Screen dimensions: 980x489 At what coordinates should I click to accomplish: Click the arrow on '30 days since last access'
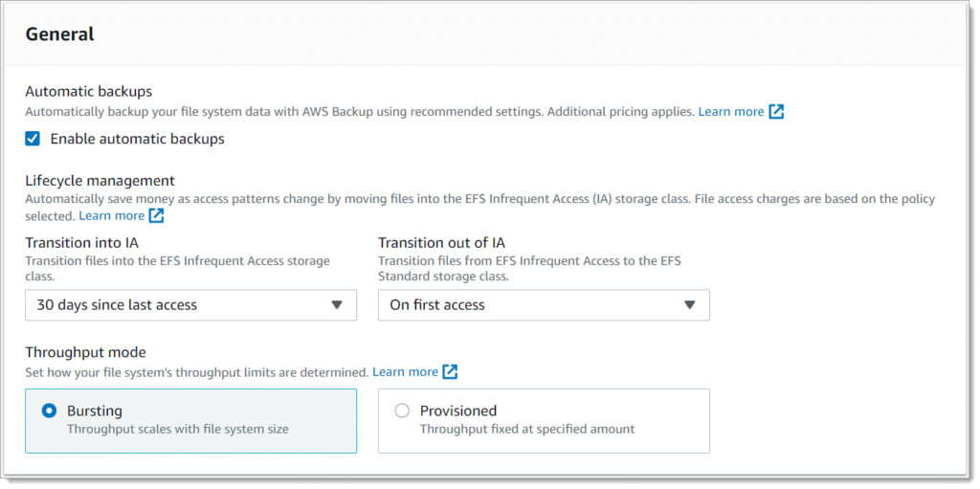pyautogui.click(x=337, y=305)
